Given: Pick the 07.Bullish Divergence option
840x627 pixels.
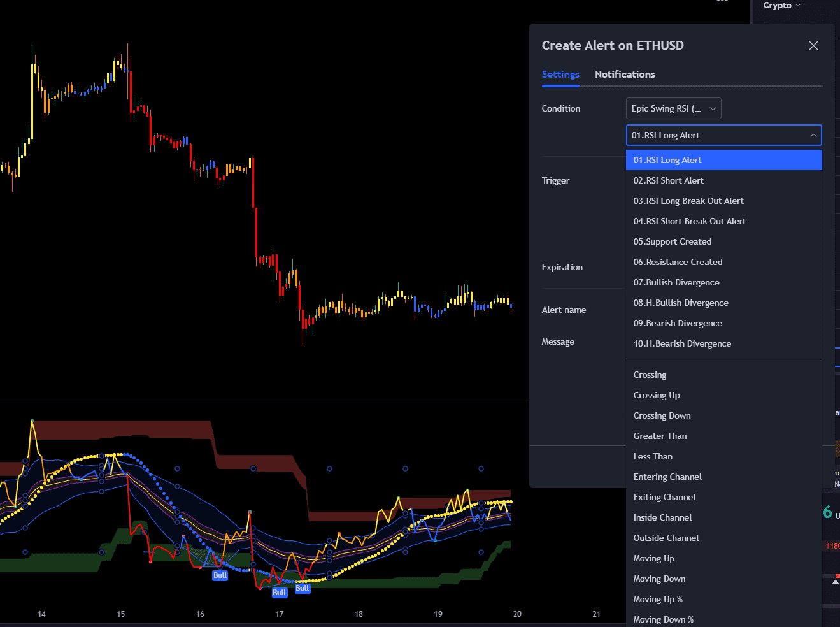Looking at the screenshot, I should click(x=676, y=282).
